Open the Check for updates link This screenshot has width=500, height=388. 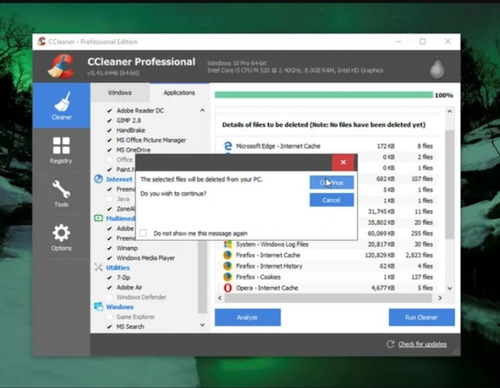tap(422, 344)
